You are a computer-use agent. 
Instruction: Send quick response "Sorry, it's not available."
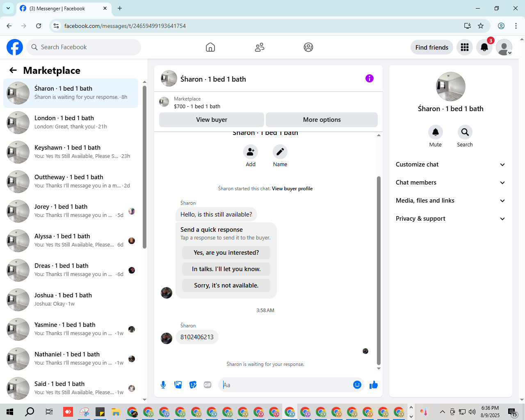(226, 285)
